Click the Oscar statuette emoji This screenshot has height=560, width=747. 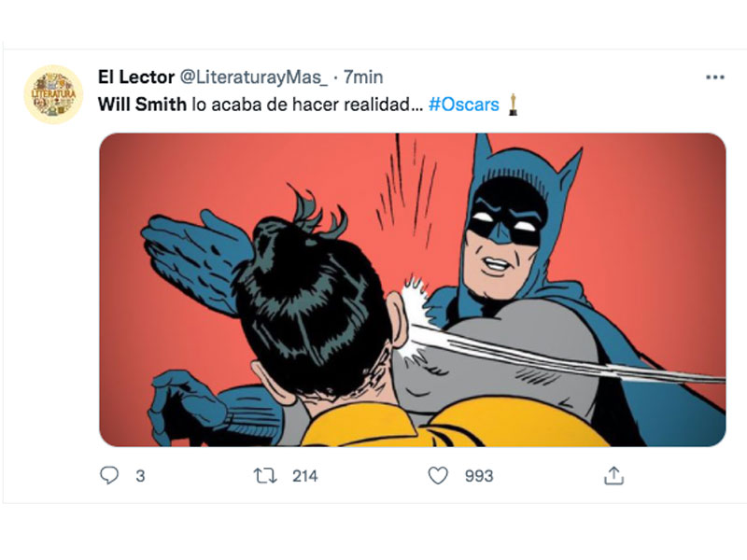(x=513, y=104)
